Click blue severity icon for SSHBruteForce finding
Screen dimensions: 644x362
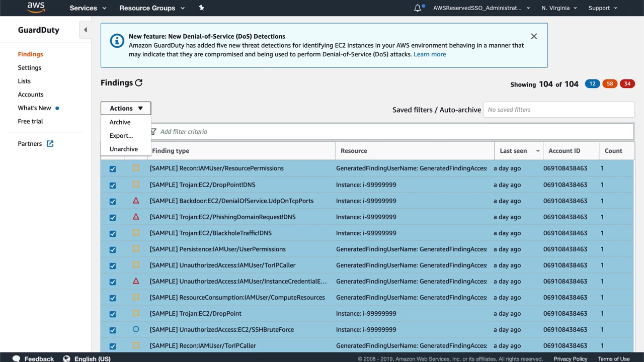[136, 329]
